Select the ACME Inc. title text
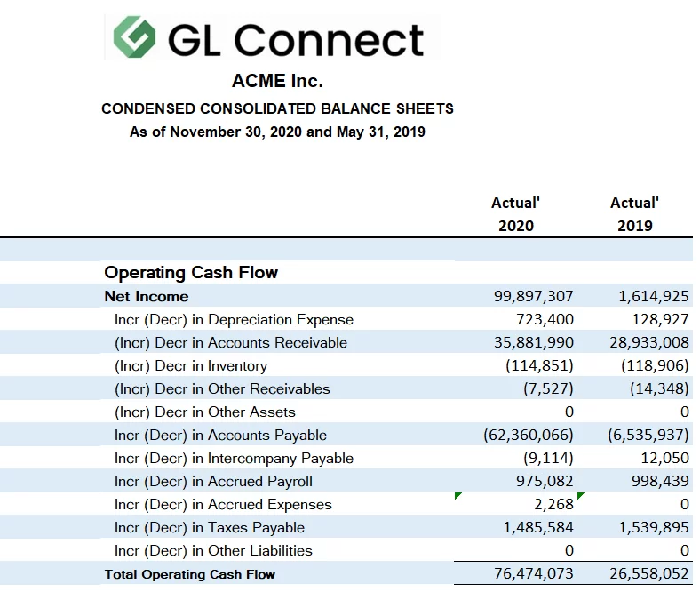The image size is (700, 592). (x=277, y=81)
